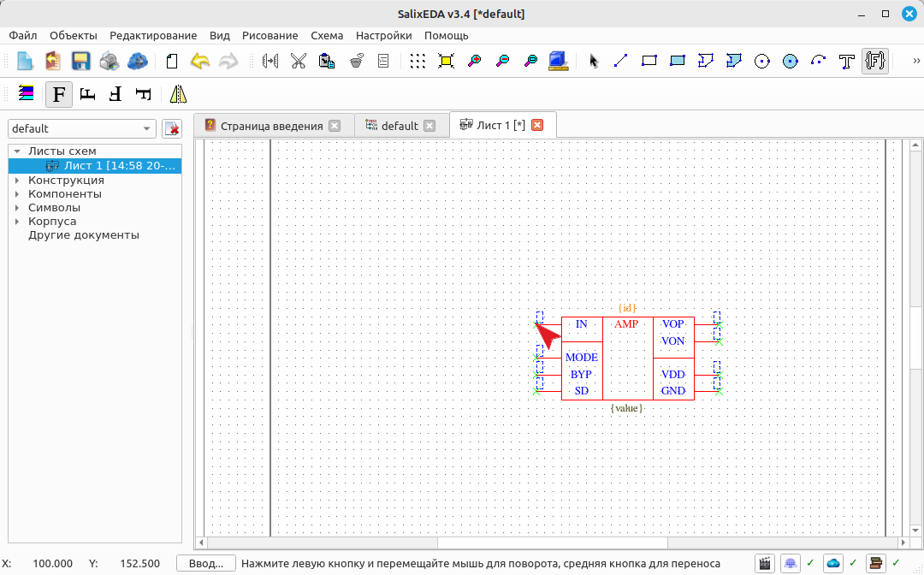924x575 pixels.
Task: Select the arrow pointer selection tool
Action: [593, 61]
